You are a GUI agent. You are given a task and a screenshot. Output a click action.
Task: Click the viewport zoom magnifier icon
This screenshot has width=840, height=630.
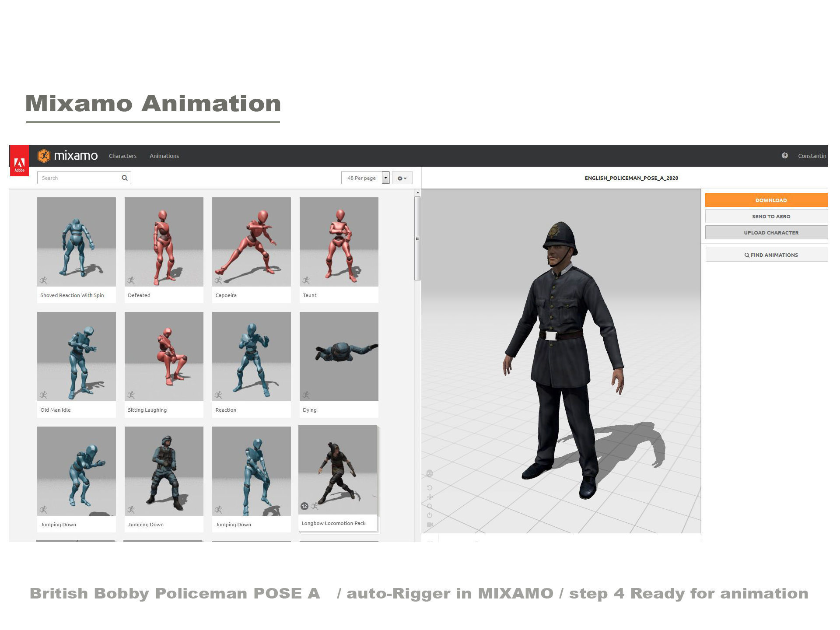[x=430, y=506]
